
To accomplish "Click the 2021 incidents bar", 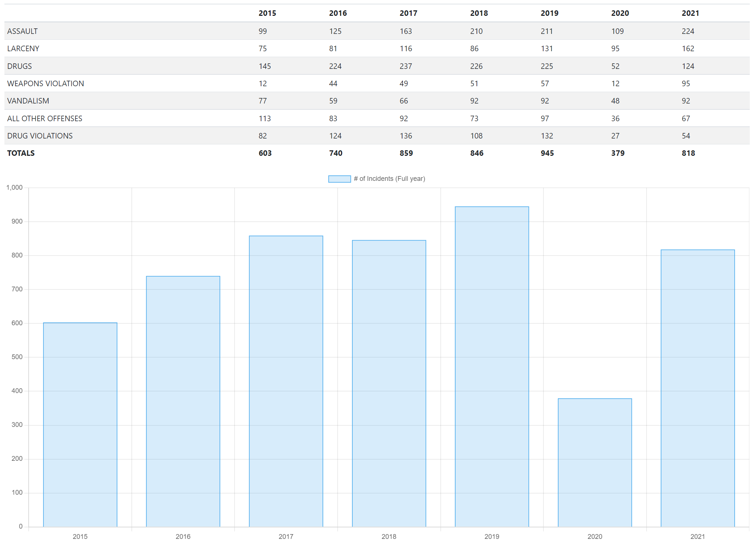I will (697, 388).
